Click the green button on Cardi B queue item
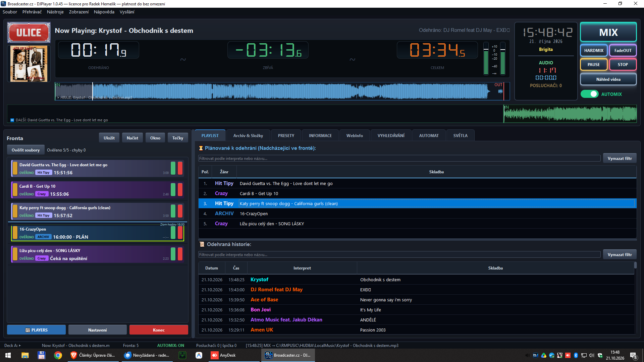The image size is (644, 362). pyautogui.click(x=173, y=190)
